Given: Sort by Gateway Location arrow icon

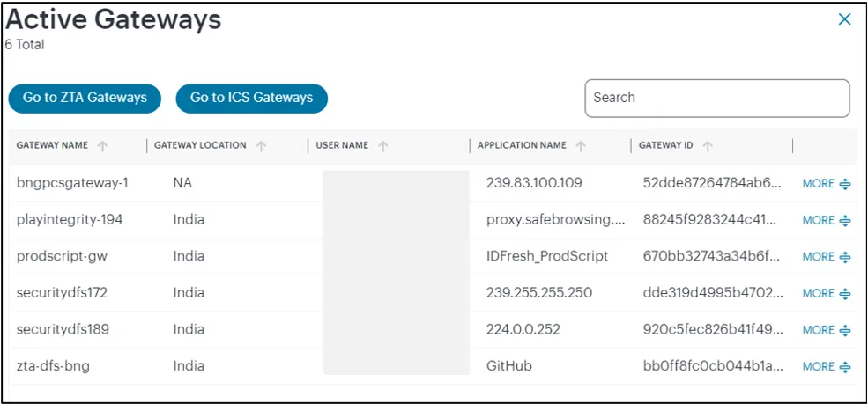Looking at the screenshot, I should point(262,146).
